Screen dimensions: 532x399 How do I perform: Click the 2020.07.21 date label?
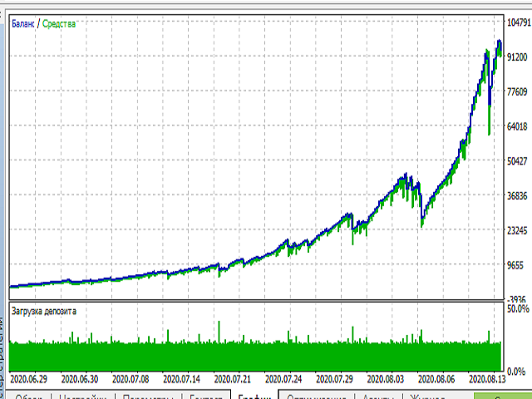[233, 379]
